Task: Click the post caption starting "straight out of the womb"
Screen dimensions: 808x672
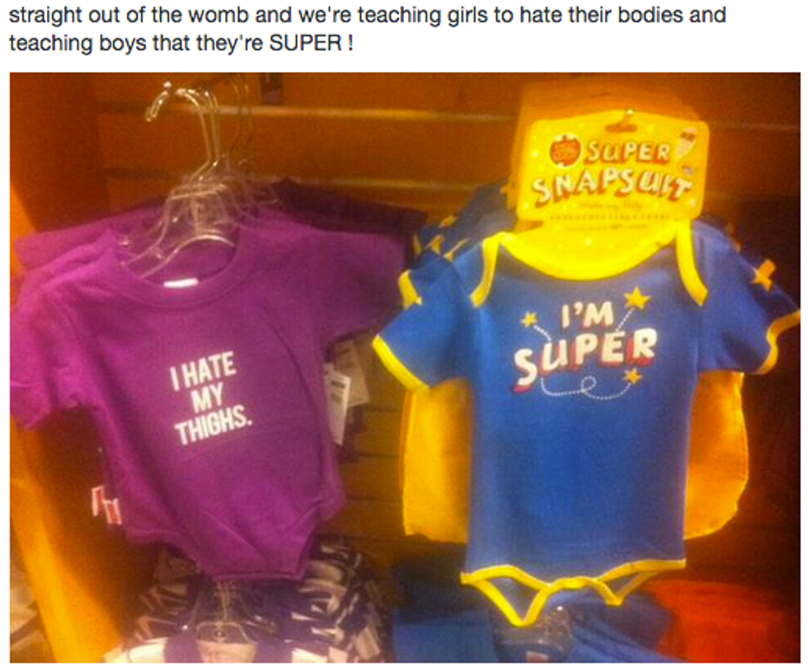Action: (x=368, y=29)
